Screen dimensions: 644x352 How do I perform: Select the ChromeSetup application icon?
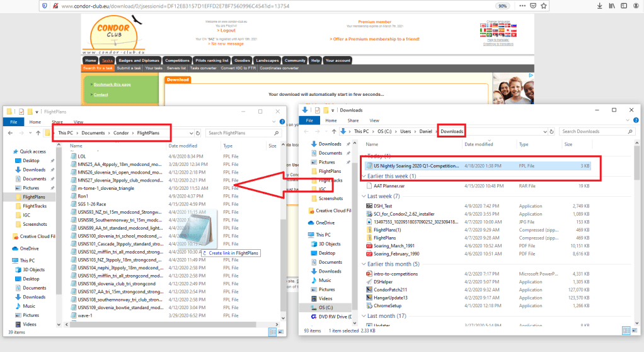coord(369,305)
